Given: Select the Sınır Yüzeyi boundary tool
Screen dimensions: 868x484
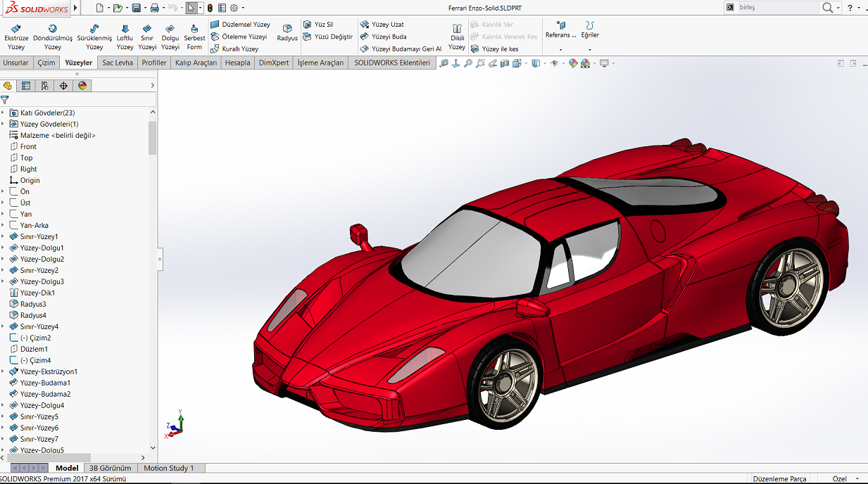Looking at the screenshot, I should point(147,37).
